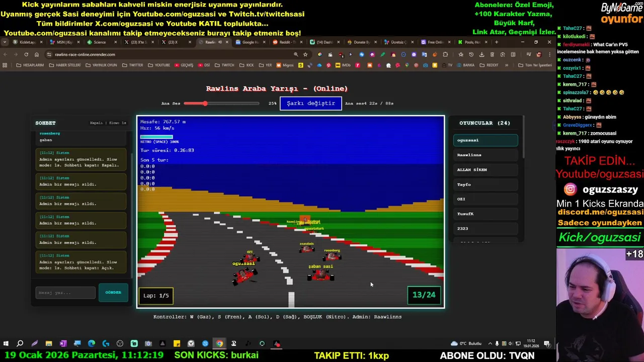Click the site info icon beside URL

[x=49, y=54]
